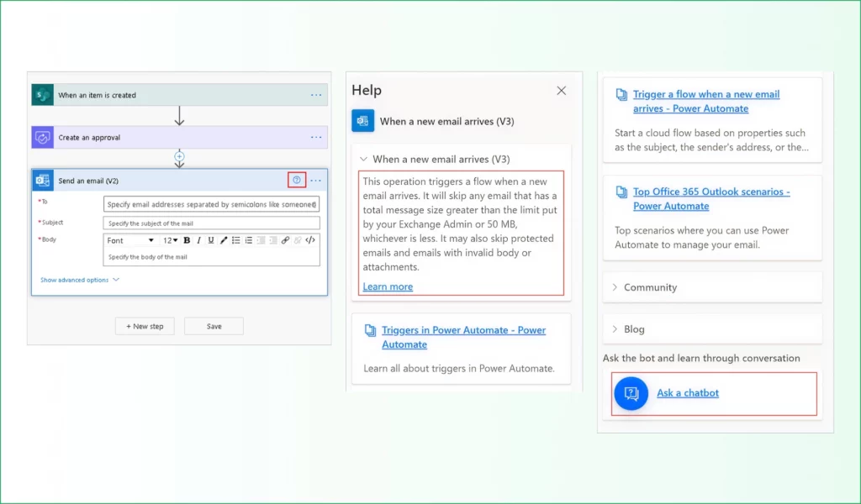Expand the Community section
Viewport: 861px width, 504px height.
pyautogui.click(x=712, y=287)
